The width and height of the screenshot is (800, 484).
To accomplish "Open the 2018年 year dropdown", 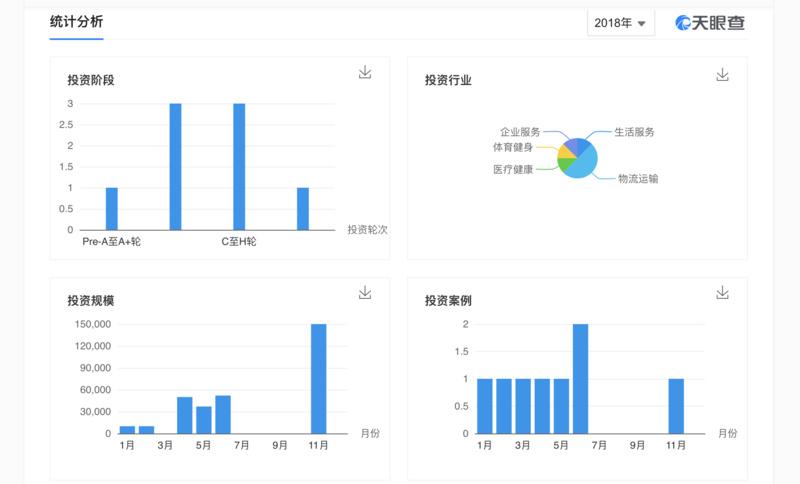I will coord(620,23).
